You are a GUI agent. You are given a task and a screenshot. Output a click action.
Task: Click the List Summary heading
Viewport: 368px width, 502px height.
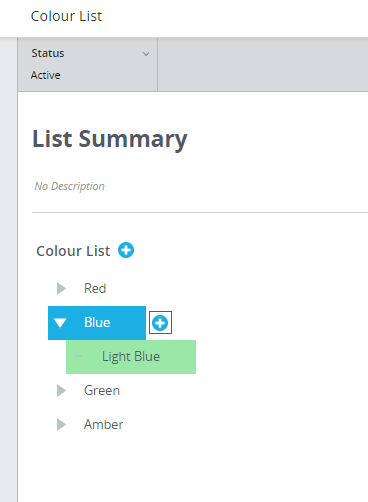click(110, 139)
